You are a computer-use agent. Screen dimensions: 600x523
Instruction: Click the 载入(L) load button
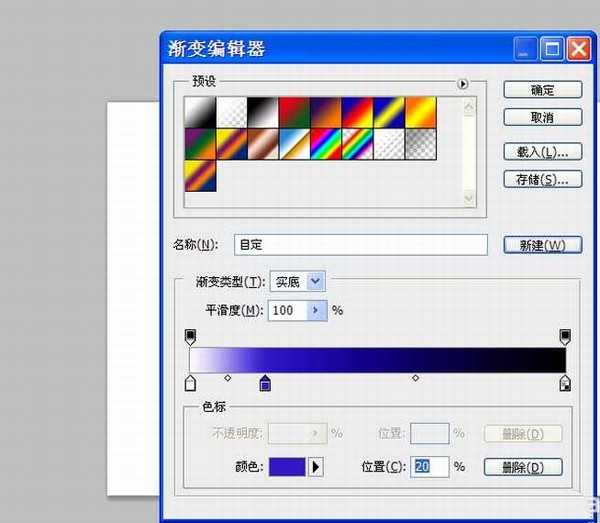(x=543, y=152)
